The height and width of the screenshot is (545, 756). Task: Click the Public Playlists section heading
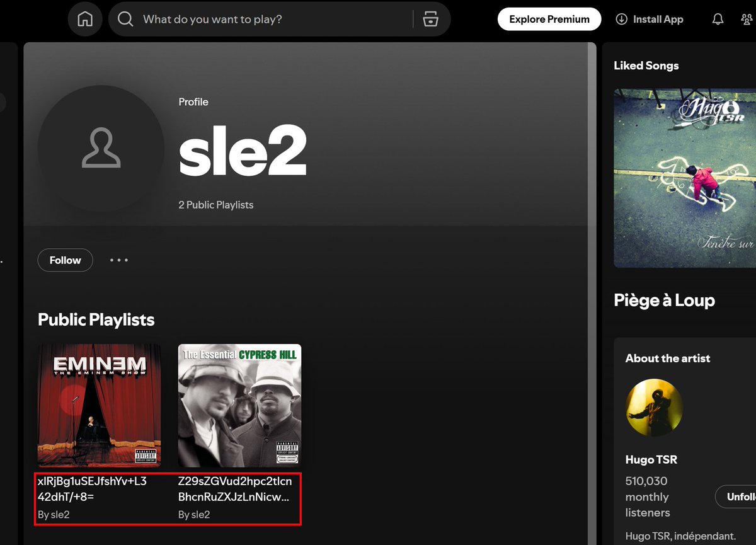click(96, 319)
